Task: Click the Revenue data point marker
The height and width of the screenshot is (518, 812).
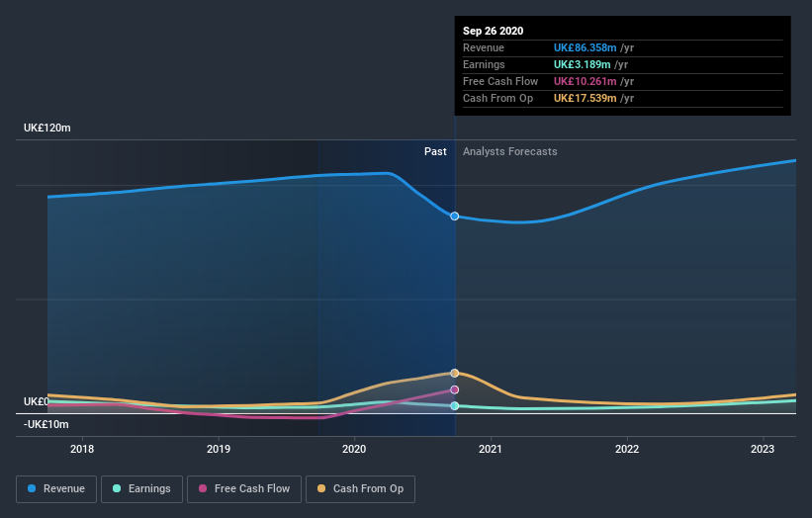Action: pyautogui.click(x=454, y=216)
